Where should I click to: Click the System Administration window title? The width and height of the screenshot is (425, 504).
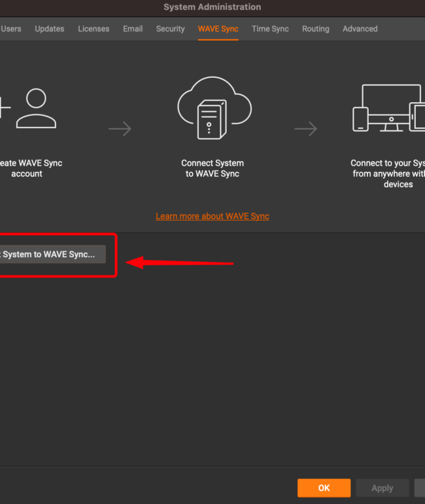[212, 7]
